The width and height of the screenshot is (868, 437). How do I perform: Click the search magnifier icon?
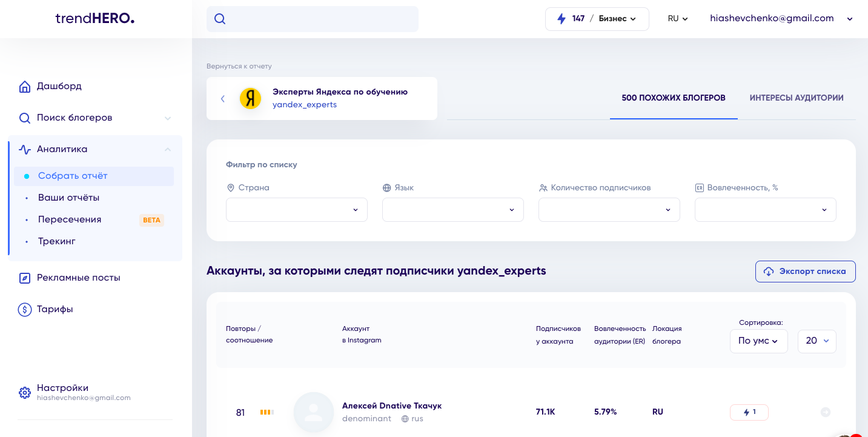tap(220, 19)
